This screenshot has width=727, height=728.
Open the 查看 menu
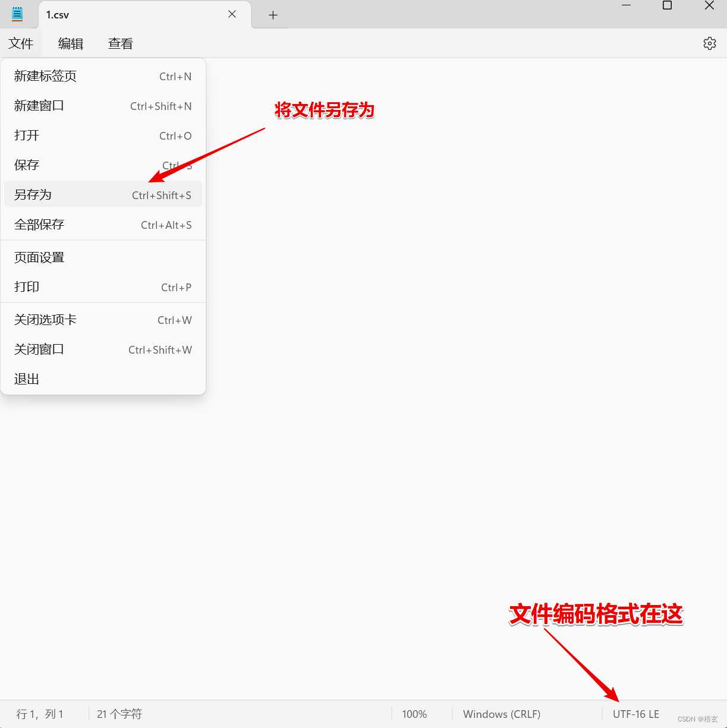coord(120,43)
